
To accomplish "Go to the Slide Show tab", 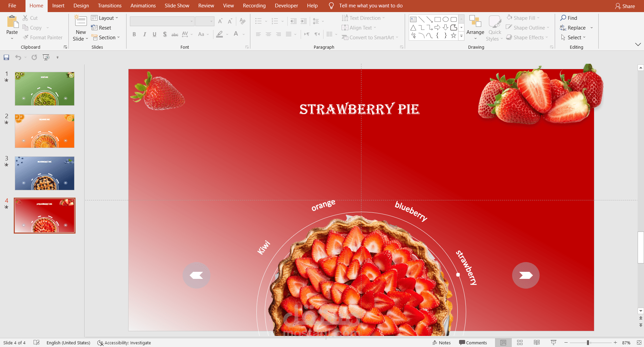I will coord(177,6).
